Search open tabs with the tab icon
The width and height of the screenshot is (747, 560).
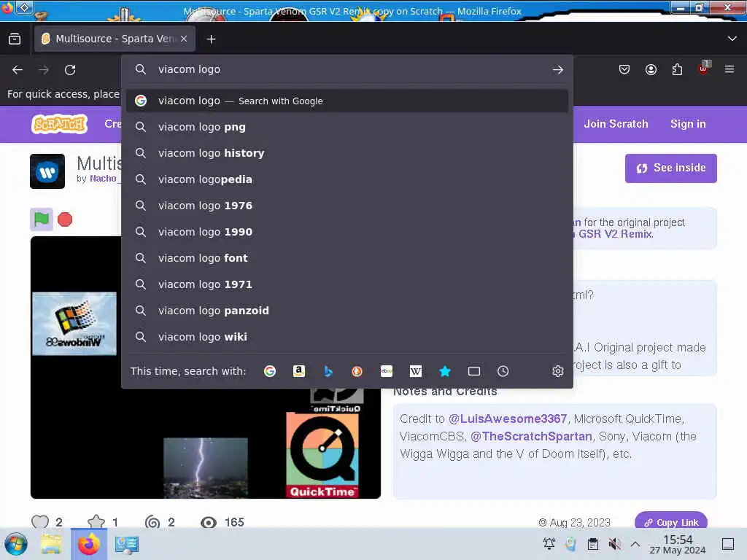click(474, 371)
